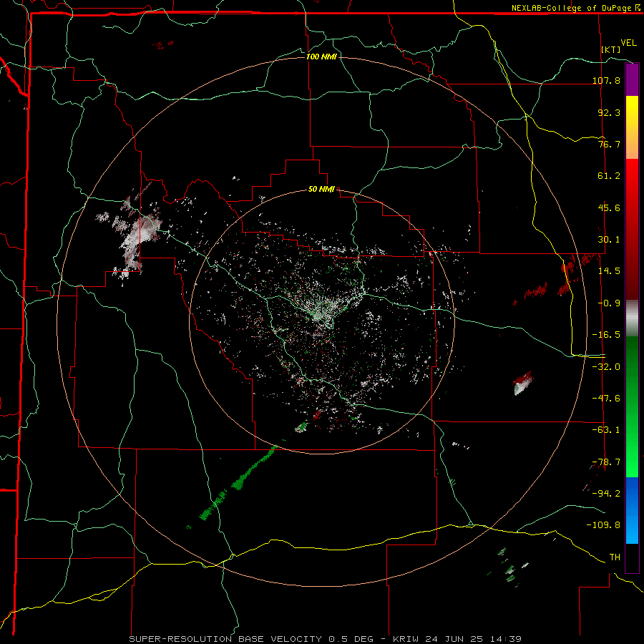Image resolution: width=644 pixels, height=644 pixels.
Task: Click the 45.6 legend value
Action: [x=609, y=208]
